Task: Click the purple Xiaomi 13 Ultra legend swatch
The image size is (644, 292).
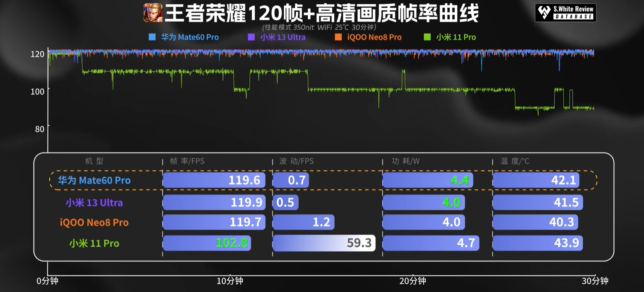Action: [x=251, y=37]
